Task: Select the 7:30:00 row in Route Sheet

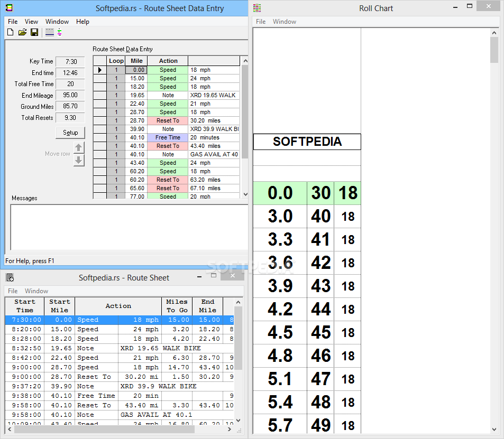Action: point(119,320)
